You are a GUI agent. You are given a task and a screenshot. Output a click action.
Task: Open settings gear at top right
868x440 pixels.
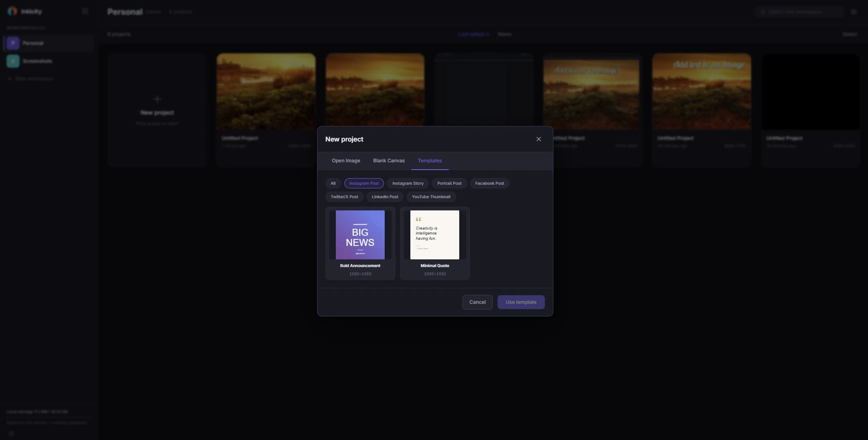click(854, 12)
